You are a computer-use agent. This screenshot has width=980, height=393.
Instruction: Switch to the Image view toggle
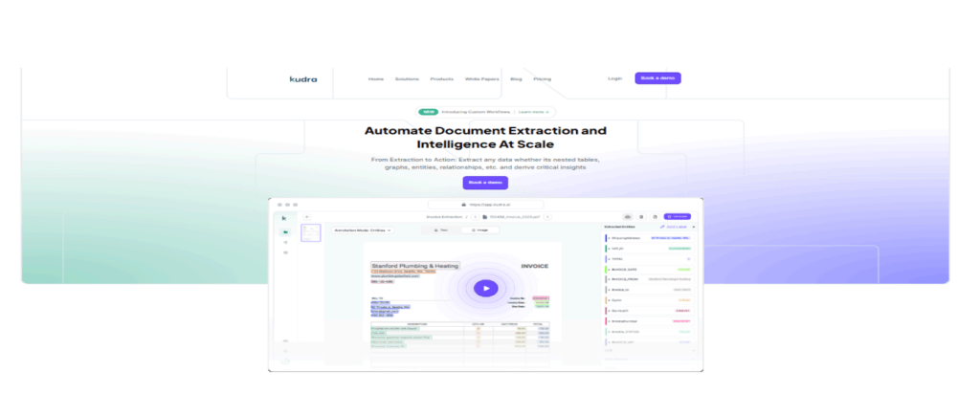(479, 230)
